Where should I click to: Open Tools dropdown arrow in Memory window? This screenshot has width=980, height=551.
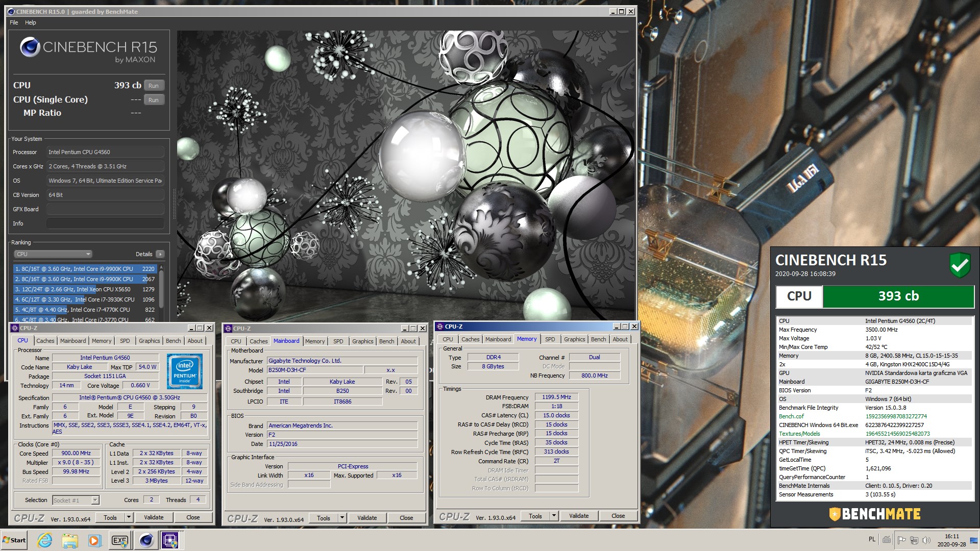[554, 516]
